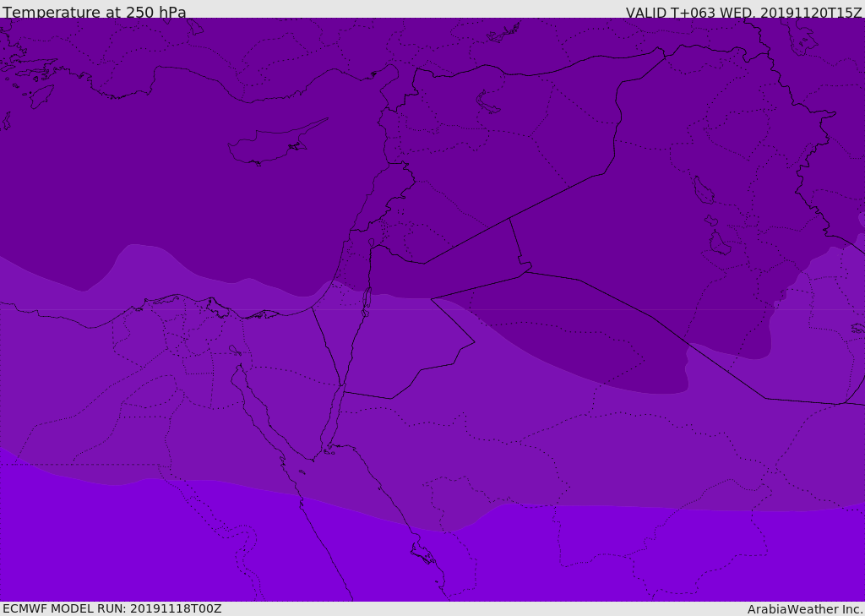
Task: Click the 'Temperature at 250 hPa' title
Action: click(x=95, y=12)
